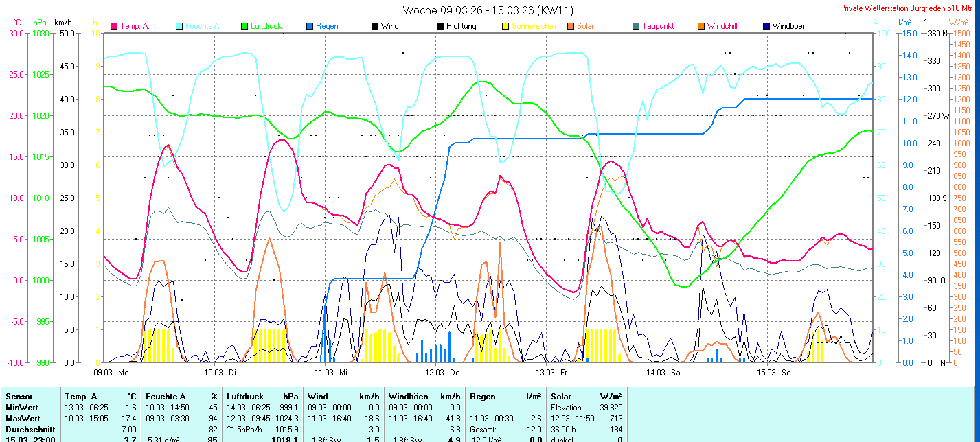Select the Richtung label in the legend
The height and width of the screenshot is (442, 980).
[x=461, y=26]
